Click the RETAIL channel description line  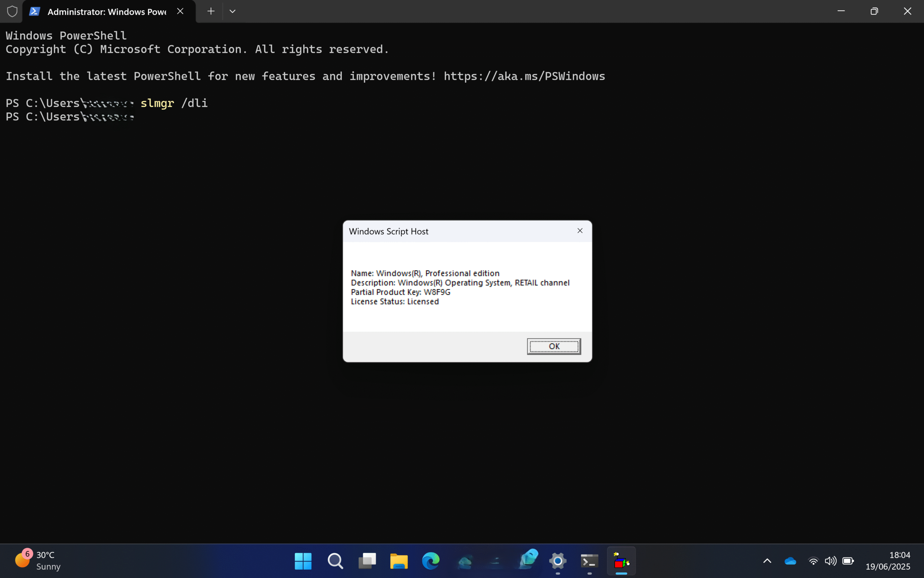(x=460, y=283)
